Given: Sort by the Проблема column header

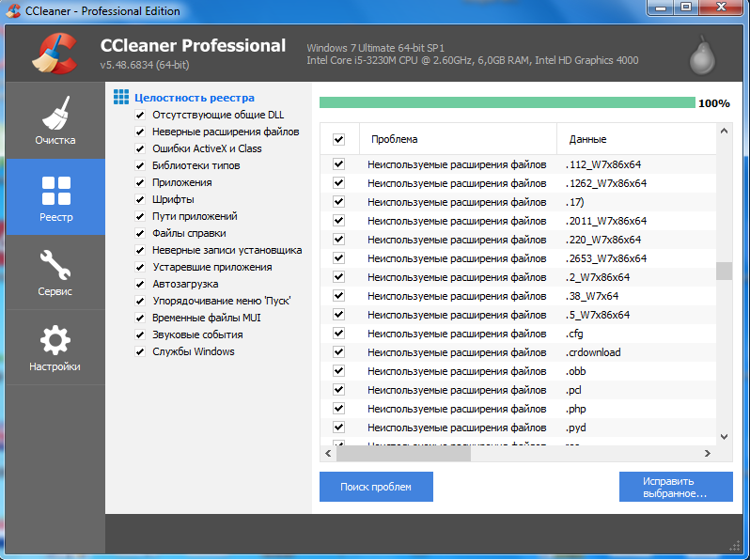Looking at the screenshot, I should tap(458, 139).
